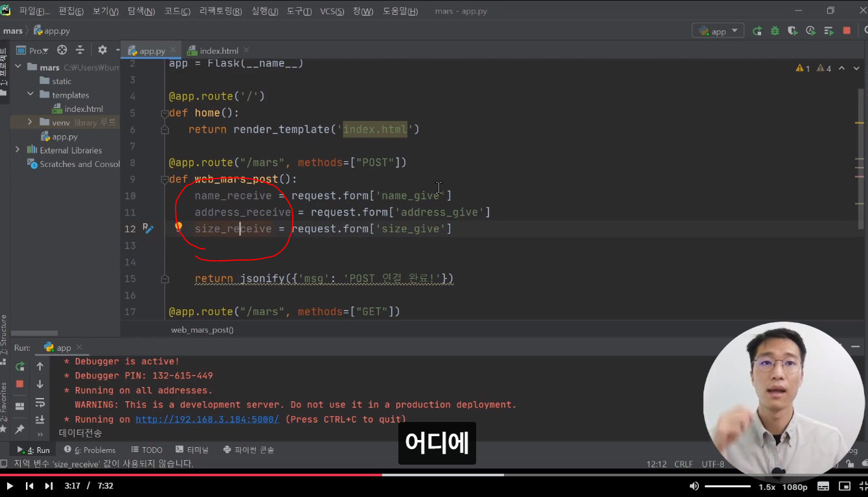Screen dimensions: 868x497
Task: Pin the Run tab
Action: (x=20, y=428)
